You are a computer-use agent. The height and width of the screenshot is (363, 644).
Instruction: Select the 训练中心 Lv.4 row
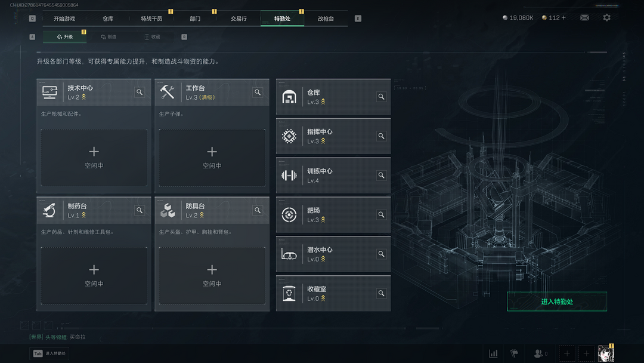click(333, 176)
